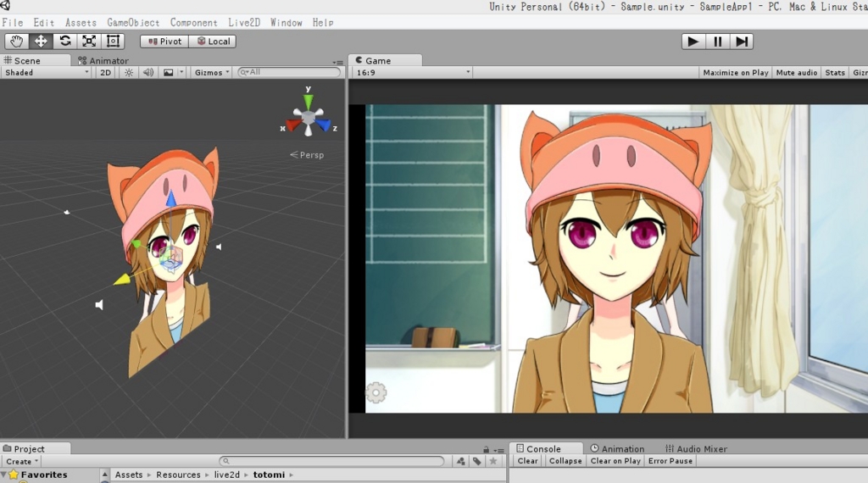Click the blue Z axis gizmo cone

324,125
